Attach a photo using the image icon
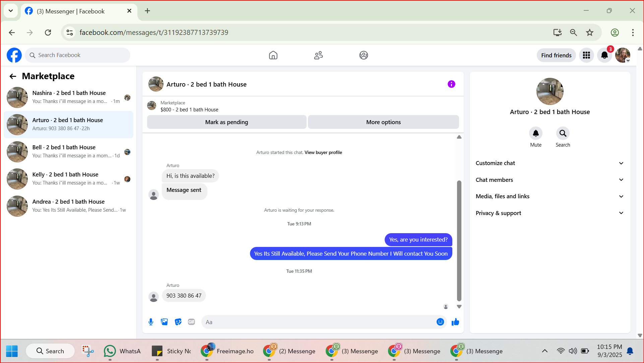644x363 pixels. click(164, 322)
